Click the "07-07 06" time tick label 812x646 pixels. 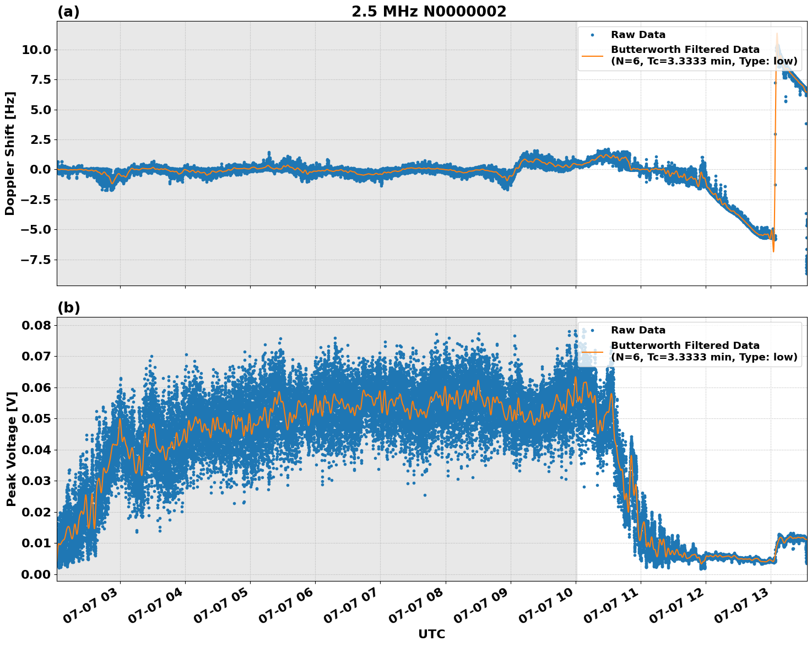pyautogui.click(x=286, y=606)
